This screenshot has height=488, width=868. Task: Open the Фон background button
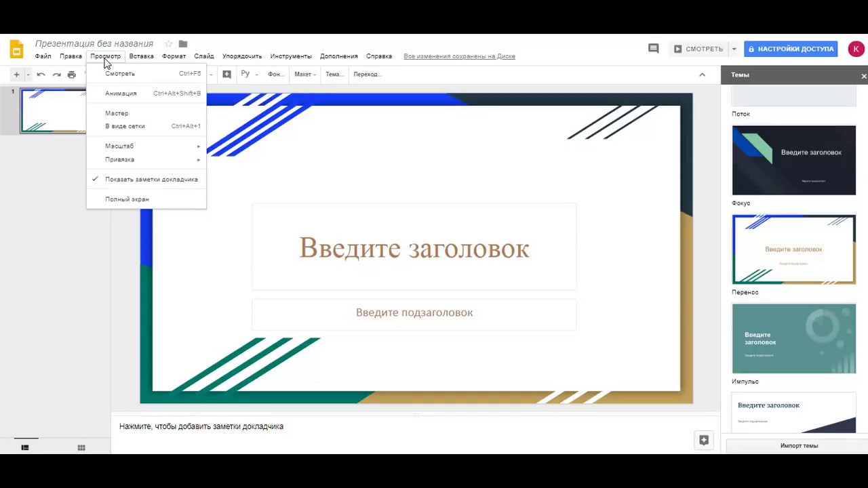[x=275, y=75]
